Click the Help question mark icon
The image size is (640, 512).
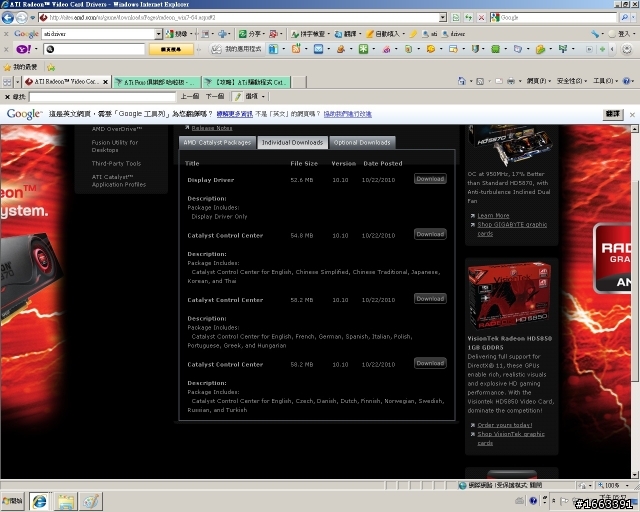pyautogui.click(x=626, y=81)
